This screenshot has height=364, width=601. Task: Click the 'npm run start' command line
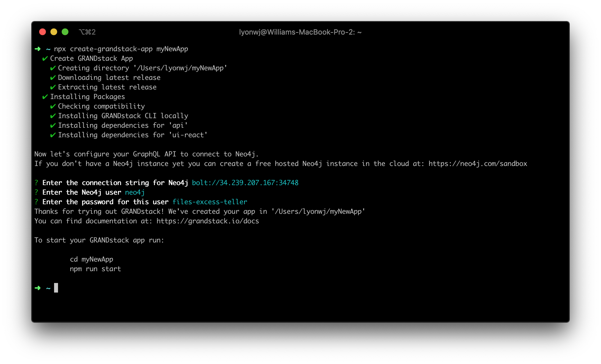[95, 269]
